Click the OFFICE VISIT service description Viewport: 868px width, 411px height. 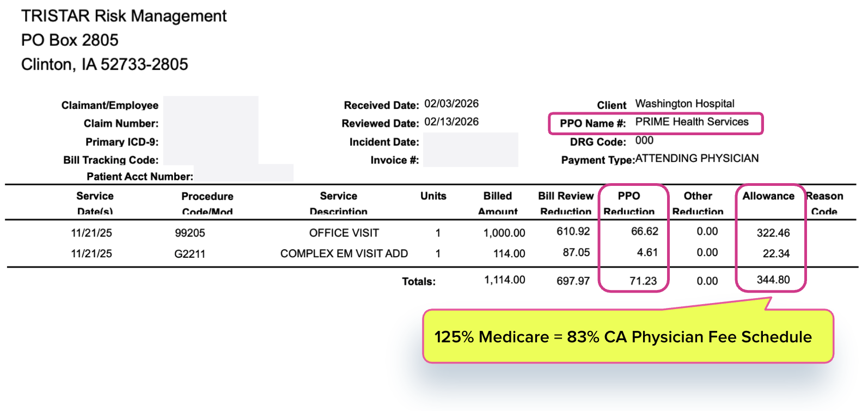[344, 233]
